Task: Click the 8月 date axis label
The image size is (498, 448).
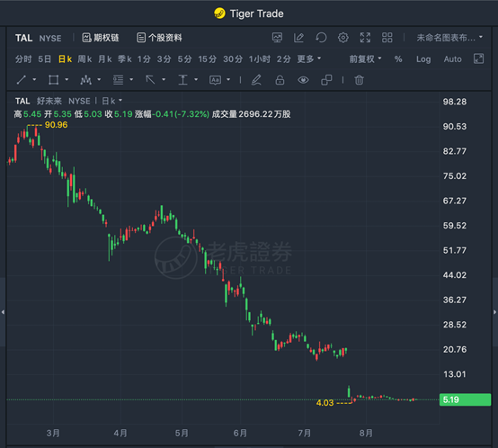Action: pos(366,433)
